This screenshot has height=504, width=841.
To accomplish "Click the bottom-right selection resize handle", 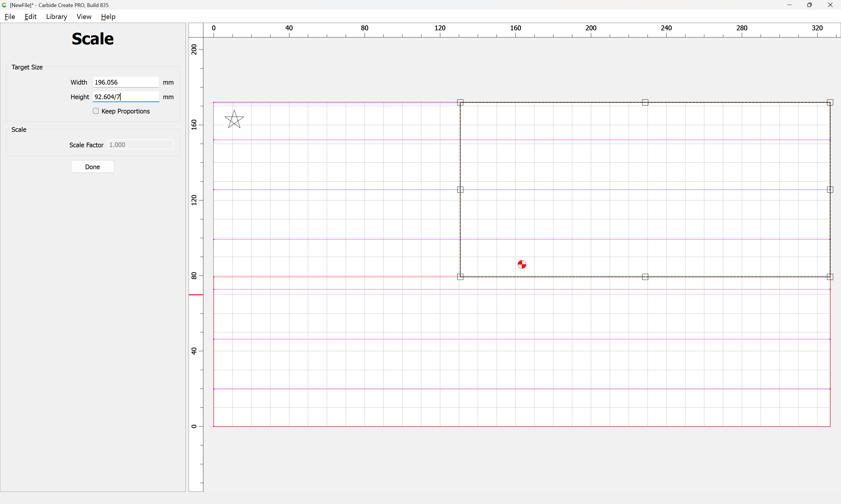I will pyautogui.click(x=829, y=277).
